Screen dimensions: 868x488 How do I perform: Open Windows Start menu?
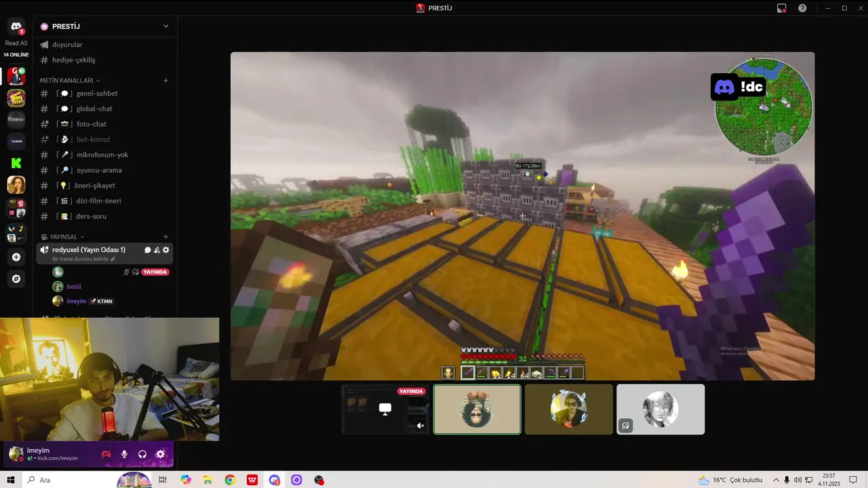pyautogui.click(x=11, y=480)
